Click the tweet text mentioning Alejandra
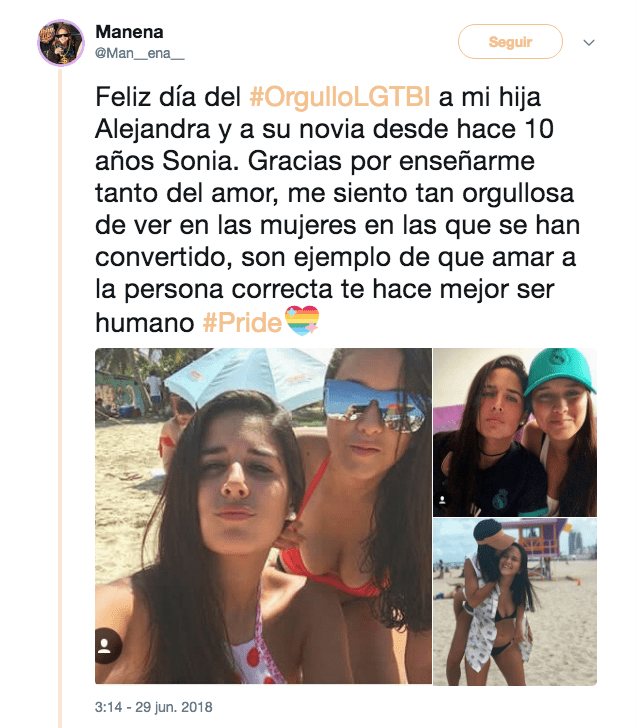 (x=338, y=209)
